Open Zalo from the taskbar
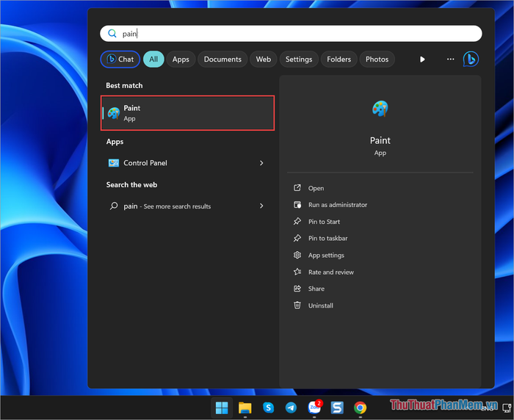Screen dimensions: 514x420 pyautogui.click(x=315, y=408)
